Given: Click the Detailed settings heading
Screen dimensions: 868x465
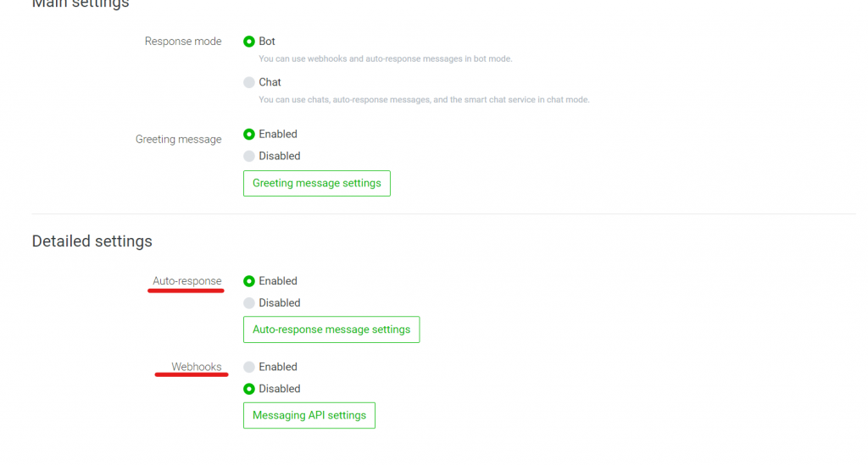Looking at the screenshot, I should pos(92,241).
